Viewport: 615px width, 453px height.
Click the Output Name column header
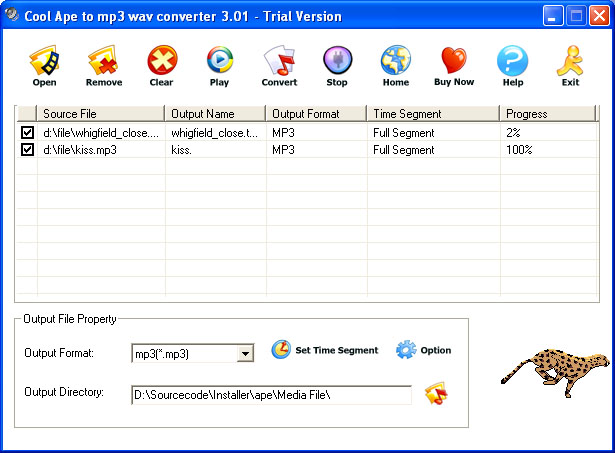click(215, 114)
